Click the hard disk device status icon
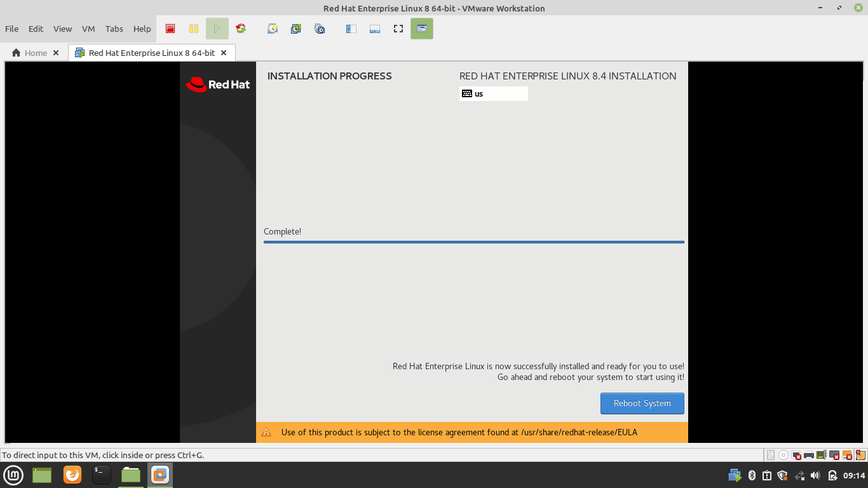 tap(771, 455)
